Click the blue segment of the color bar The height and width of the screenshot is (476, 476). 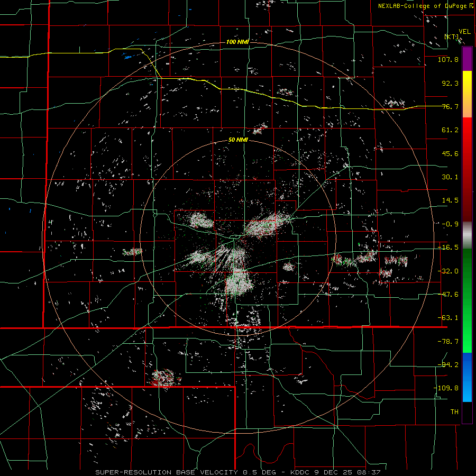pos(467,377)
